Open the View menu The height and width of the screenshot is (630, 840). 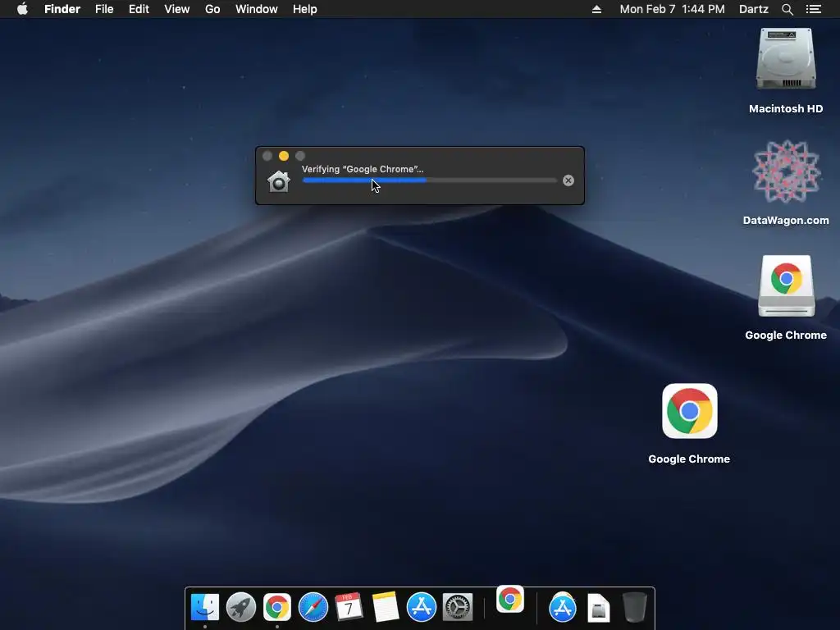tap(177, 9)
